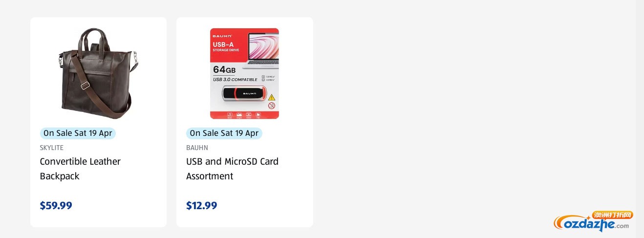This screenshot has width=644, height=238.
Task: Click the black USB stick in the package
Action: (243, 94)
